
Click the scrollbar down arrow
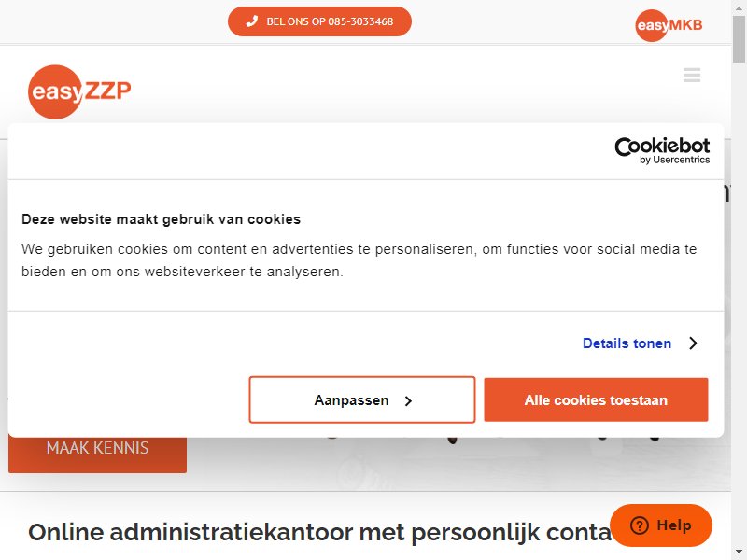click(x=739, y=553)
